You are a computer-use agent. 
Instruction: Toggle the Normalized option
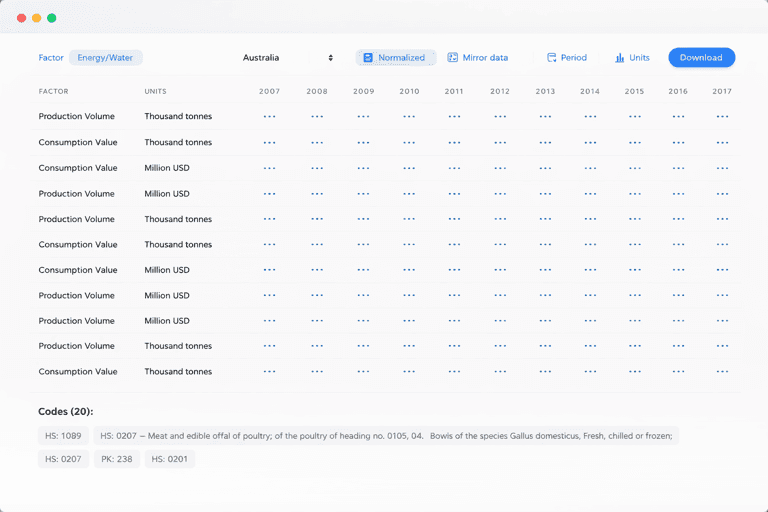396,58
